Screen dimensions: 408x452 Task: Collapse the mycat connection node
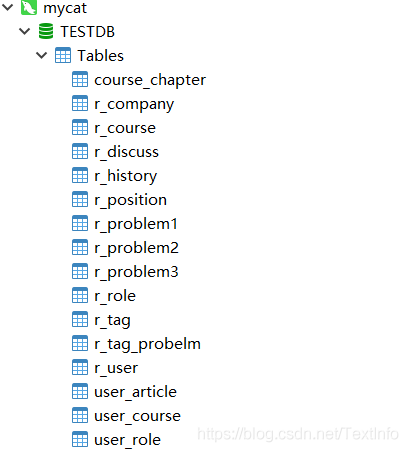click(7, 7)
